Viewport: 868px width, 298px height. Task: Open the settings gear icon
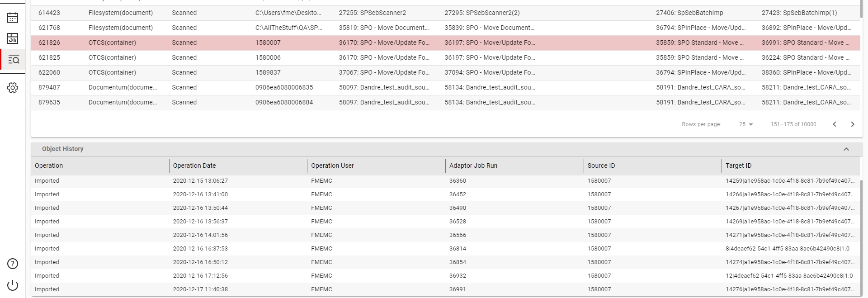13,88
